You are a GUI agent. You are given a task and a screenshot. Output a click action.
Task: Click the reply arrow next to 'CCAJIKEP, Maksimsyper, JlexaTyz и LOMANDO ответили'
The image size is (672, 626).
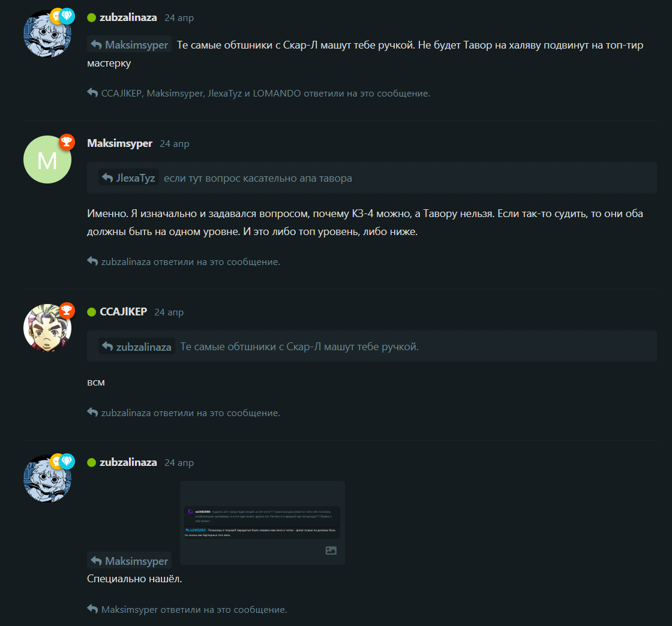point(92,92)
